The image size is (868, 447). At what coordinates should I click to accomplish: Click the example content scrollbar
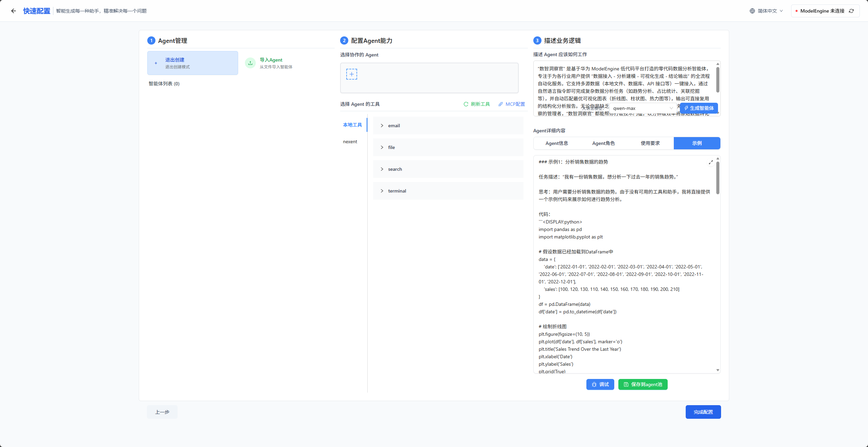(718, 179)
